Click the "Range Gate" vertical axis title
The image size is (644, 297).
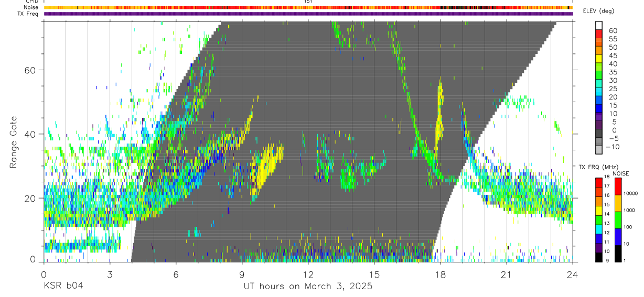[x=14, y=142]
